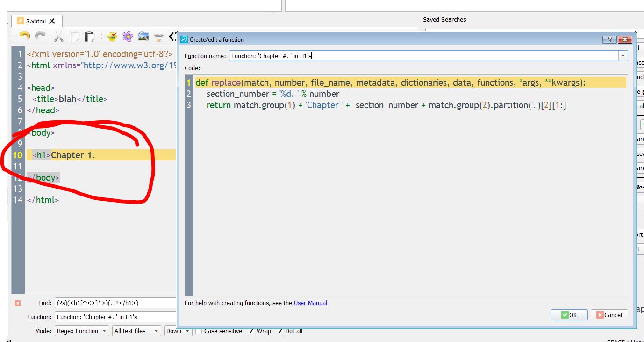Open the User Manual link
Image resolution: width=644 pixels, height=342 pixels.
pyautogui.click(x=310, y=303)
